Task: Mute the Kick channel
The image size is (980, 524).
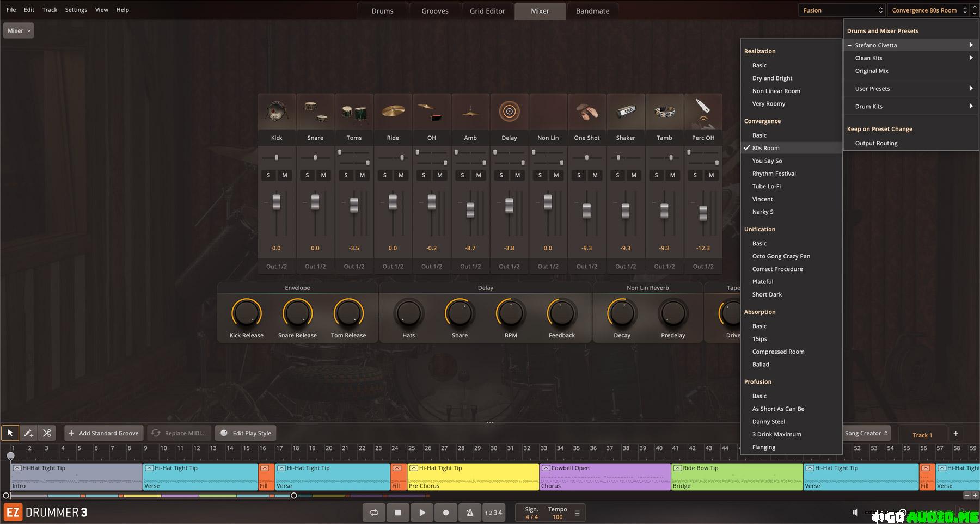Action: (x=285, y=175)
